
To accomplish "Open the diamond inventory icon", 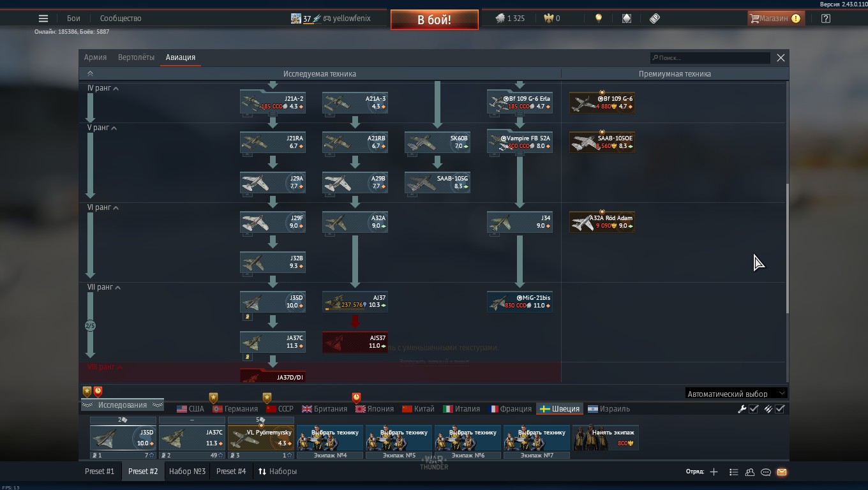I will pyautogui.click(x=627, y=19).
